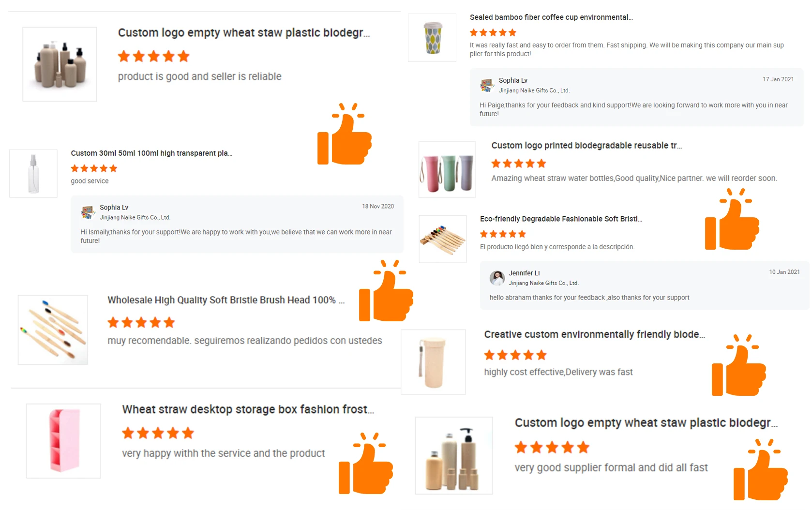The height and width of the screenshot is (510, 812).
Task: Open the bamboo fiber coffee cup thumbnail
Action: click(432, 38)
